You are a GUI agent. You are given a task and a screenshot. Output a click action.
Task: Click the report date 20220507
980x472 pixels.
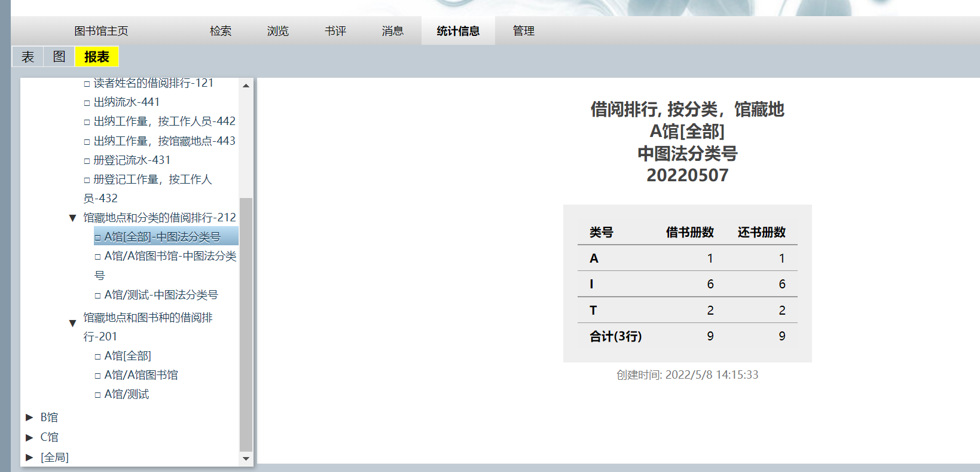tap(688, 175)
